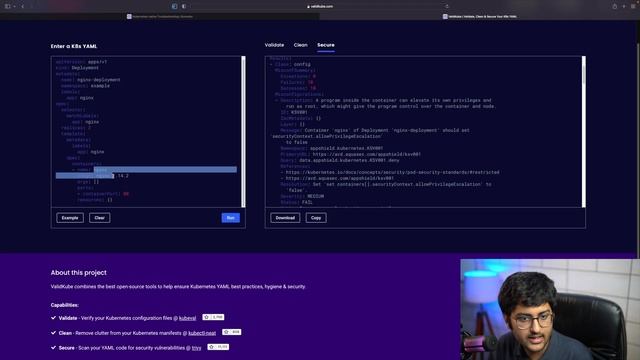
Task: Run the YAML check
Action: (231, 218)
